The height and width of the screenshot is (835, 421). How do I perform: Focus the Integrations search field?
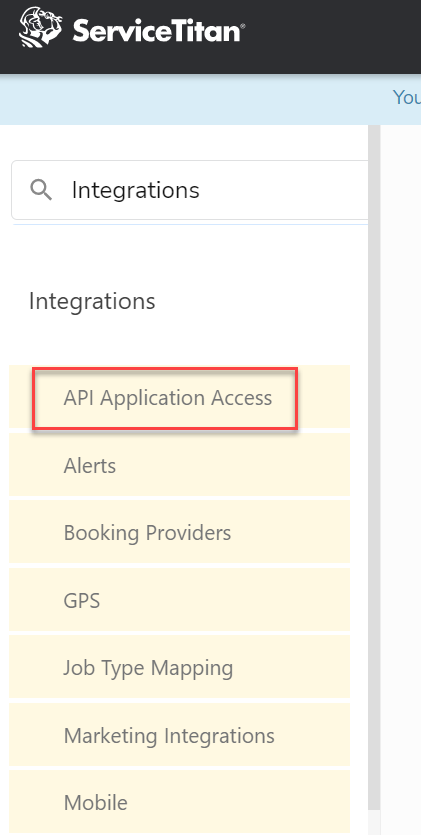coord(189,190)
